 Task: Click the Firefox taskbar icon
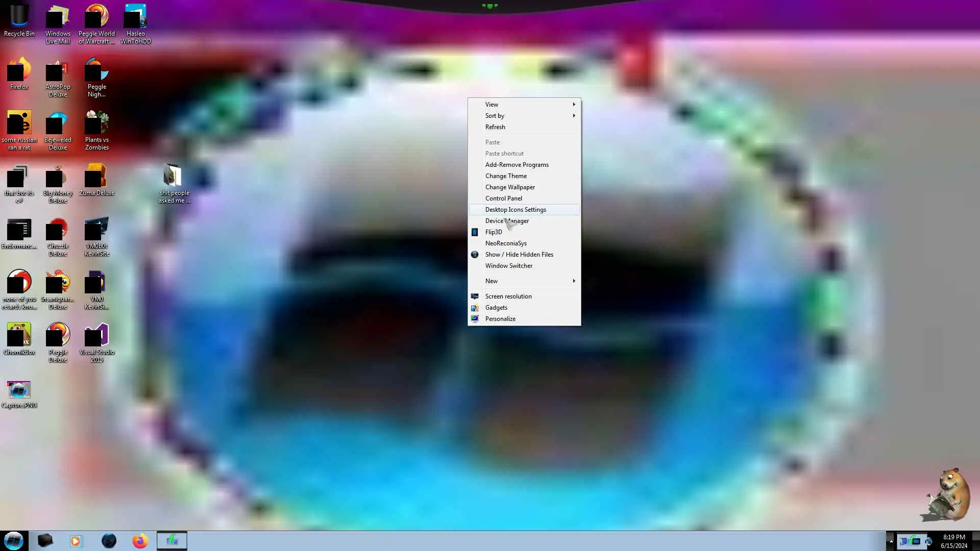click(x=140, y=541)
